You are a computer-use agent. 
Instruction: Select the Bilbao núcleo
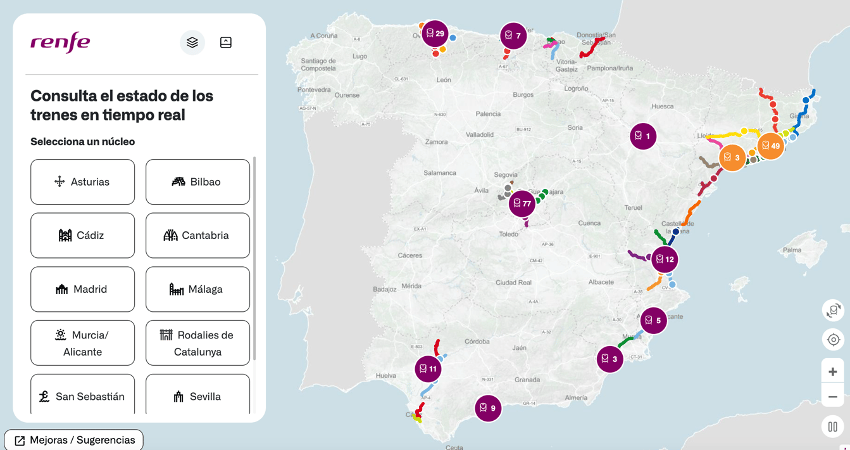pos(197,182)
